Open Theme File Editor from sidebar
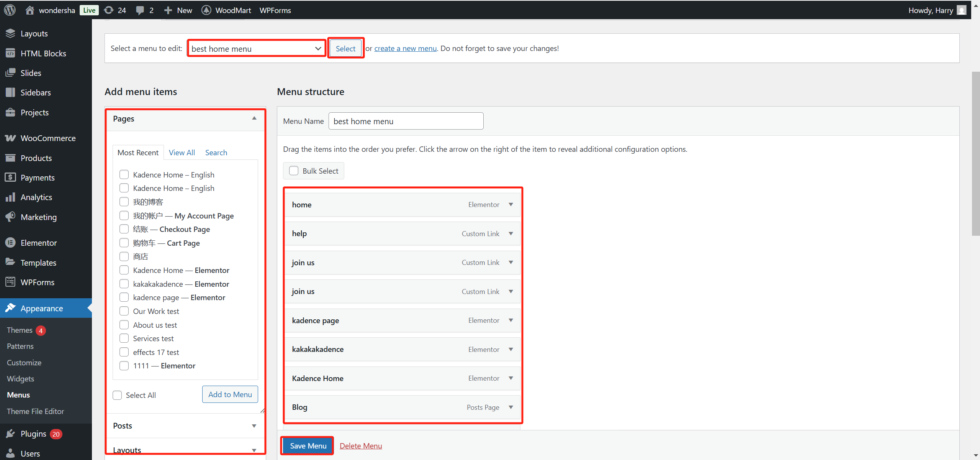This screenshot has height=460, width=980. pos(35,411)
